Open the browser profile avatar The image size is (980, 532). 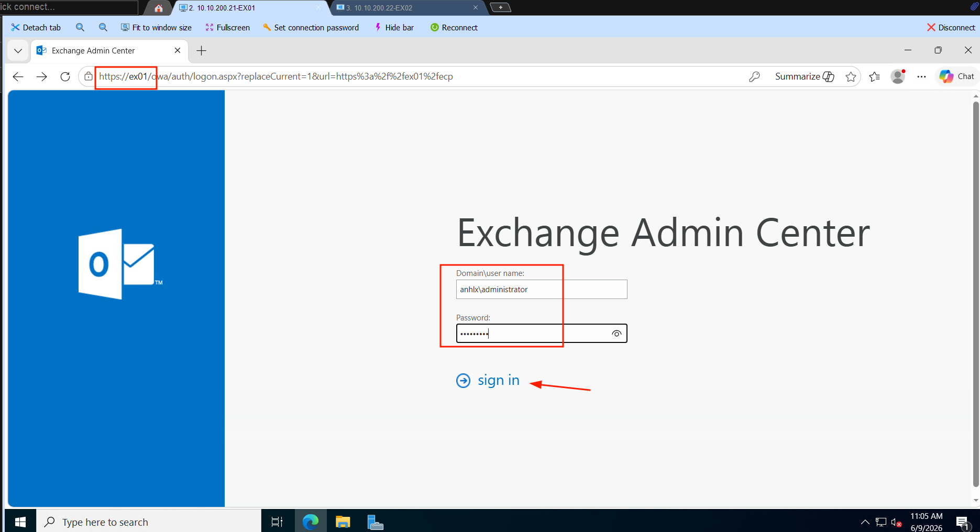(x=898, y=76)
